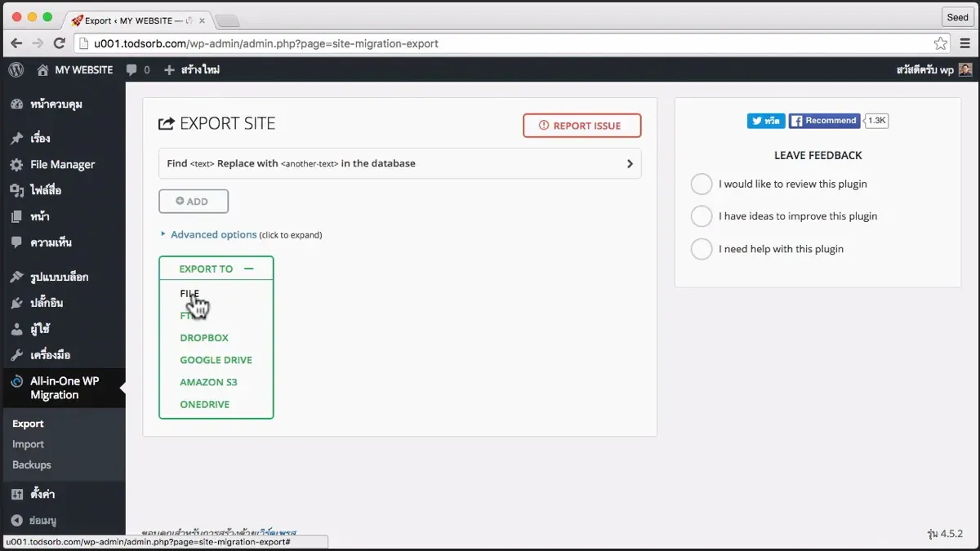Viewport: 980px width, 551px height.
Task: Open the WordPress logo menu in admin bar
Action: point(16,70)
